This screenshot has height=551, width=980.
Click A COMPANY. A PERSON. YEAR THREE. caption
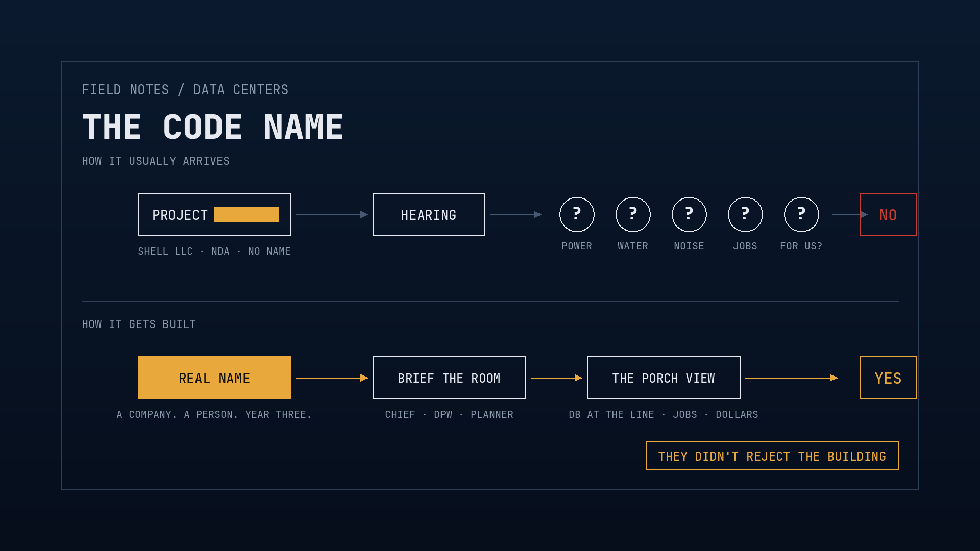pyautogui.click(x=214, y=415)
